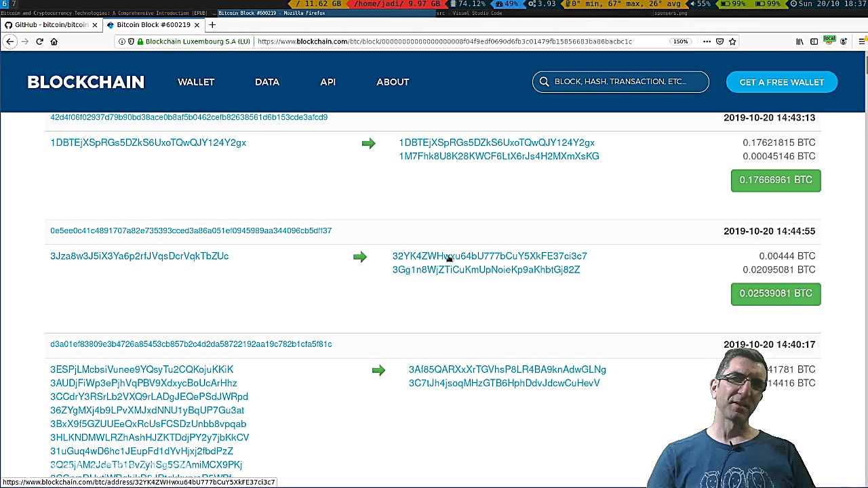Open address 36ZYgMXj4b9LPvXMJdNNU1yBqUP7Gu3at
The height and width of the screenshot is (488, 868).
click(146, 410)
